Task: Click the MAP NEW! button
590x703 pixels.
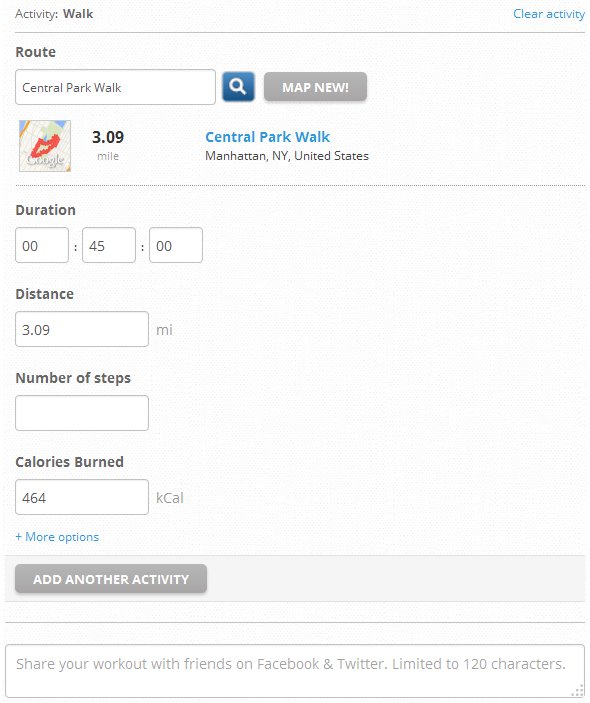Action: point(315,87)
